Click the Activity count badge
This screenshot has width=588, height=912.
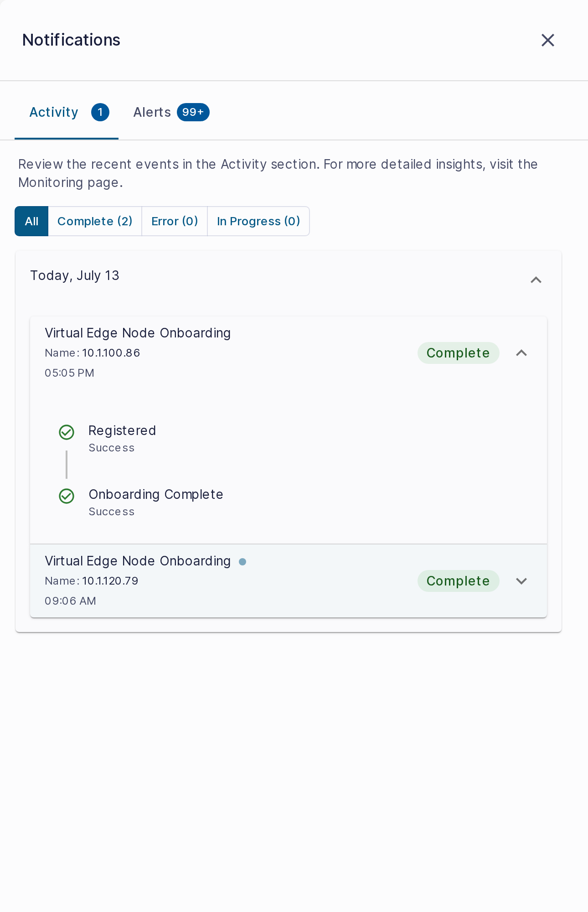pos(100,112)
